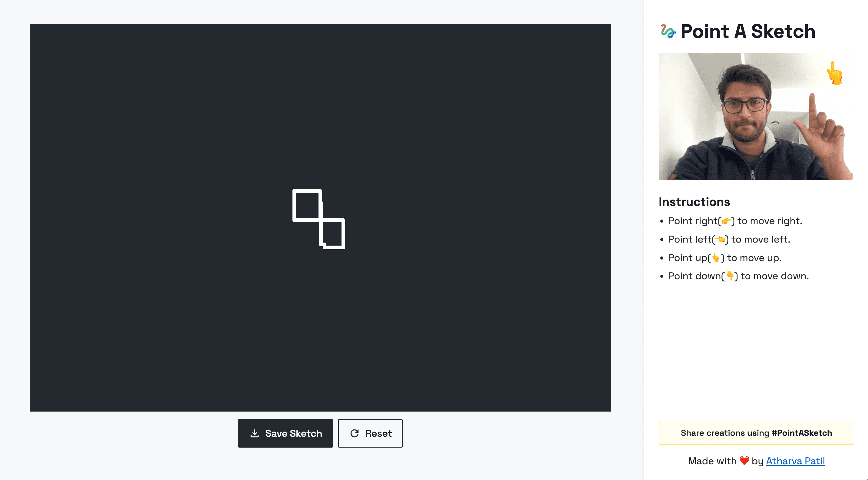
Task: Click the lower-right white square on canvas
Action: coord(332,233)
